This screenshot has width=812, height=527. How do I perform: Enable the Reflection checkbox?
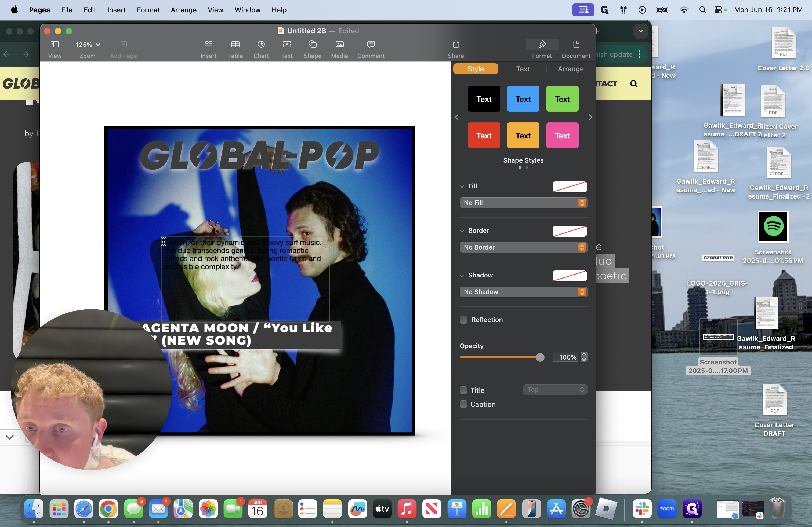(x=463, y=319)
